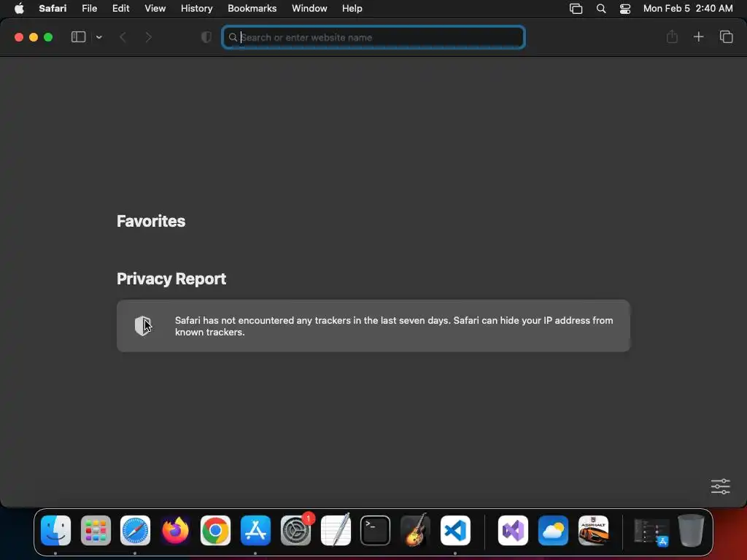Launch Google Chrome from the Dock
The width and height of the screenshot is (747, 560).
[215, 530]
